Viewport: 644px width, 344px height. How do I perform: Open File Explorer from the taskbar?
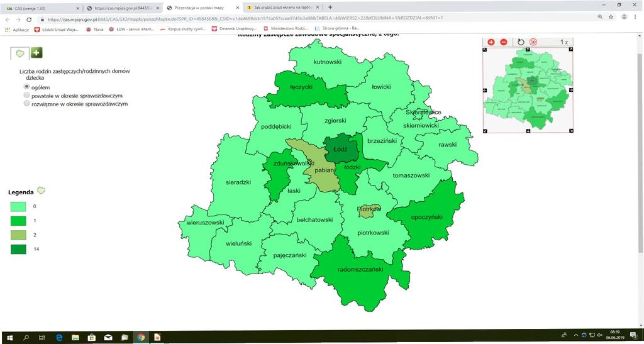pyautogui.click(x=75, y=337)
